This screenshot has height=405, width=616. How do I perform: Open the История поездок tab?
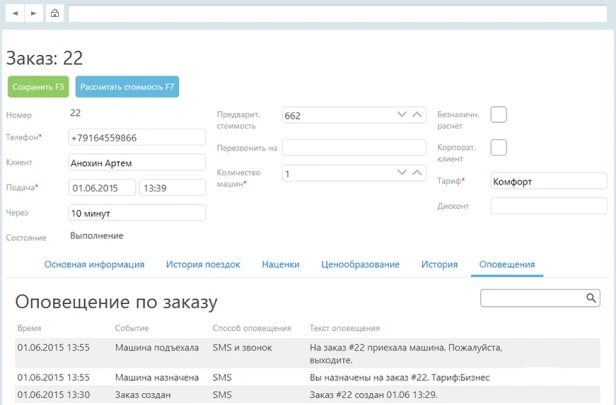click(203, 265)
